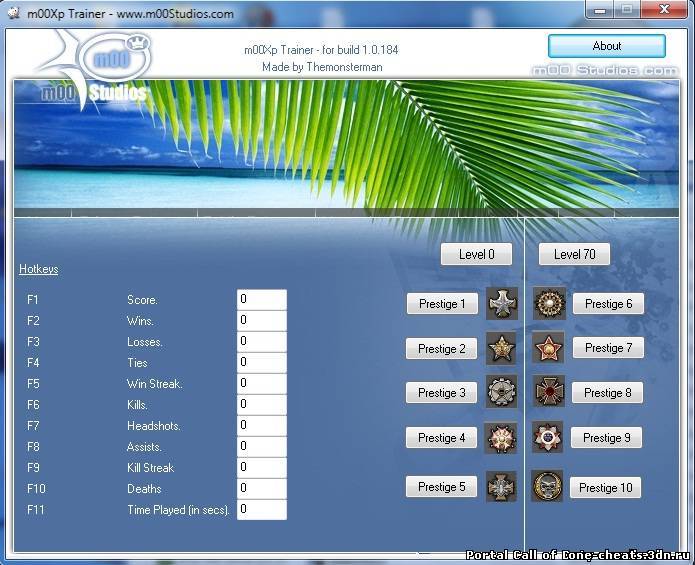Apply Prestige 1
This screenshot has height=565, width=695.
[442, 304]
